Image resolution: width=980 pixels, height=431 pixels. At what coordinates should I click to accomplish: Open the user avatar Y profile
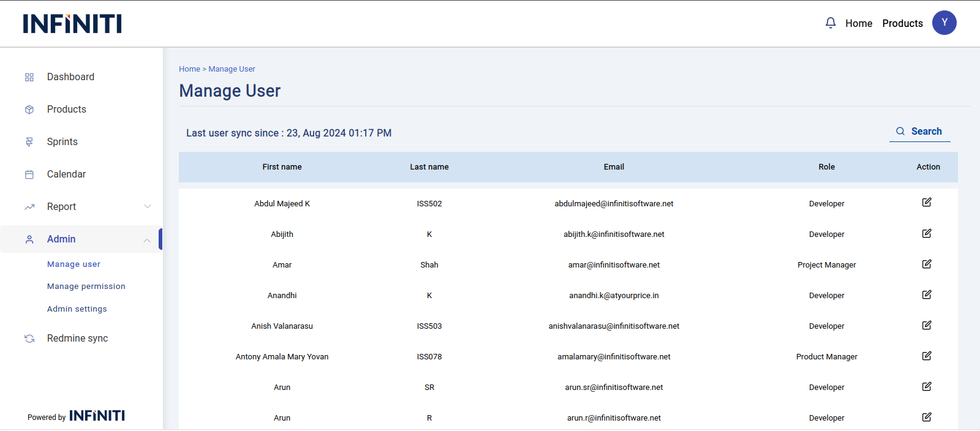944,23
